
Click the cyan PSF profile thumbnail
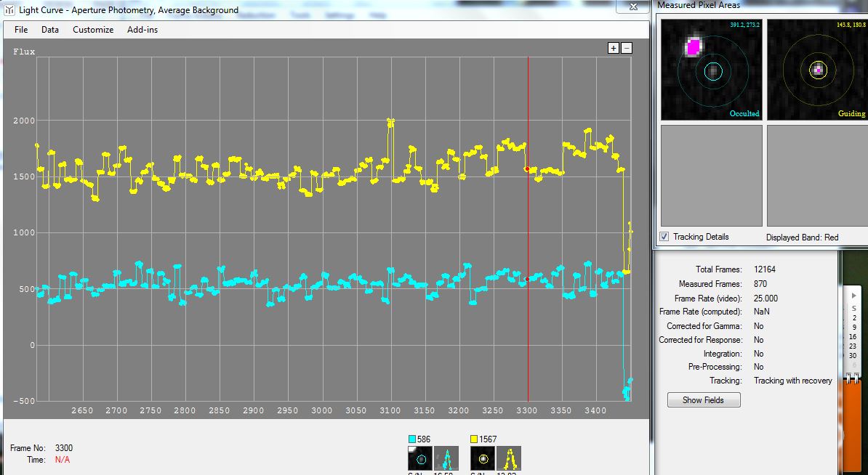point(446,458)
